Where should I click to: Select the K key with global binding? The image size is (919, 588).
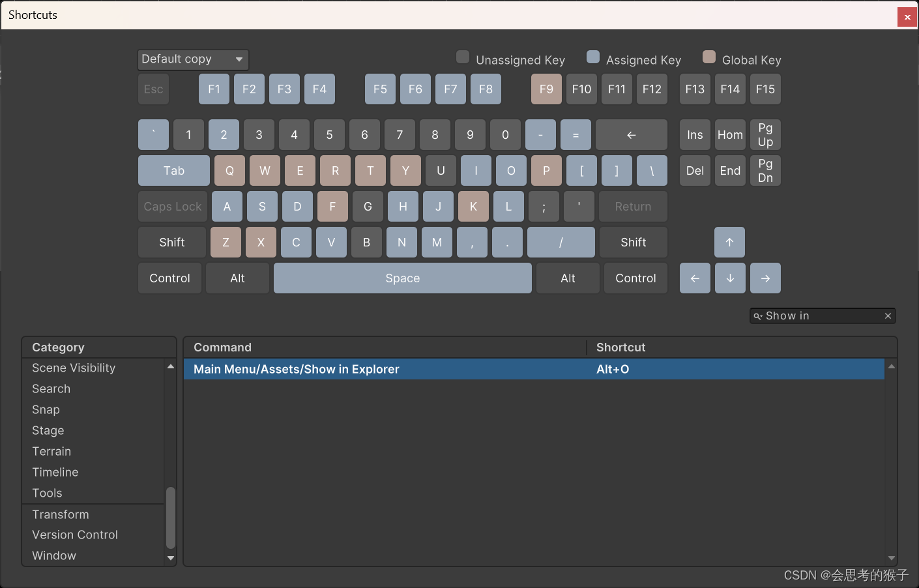coord(473,206)
